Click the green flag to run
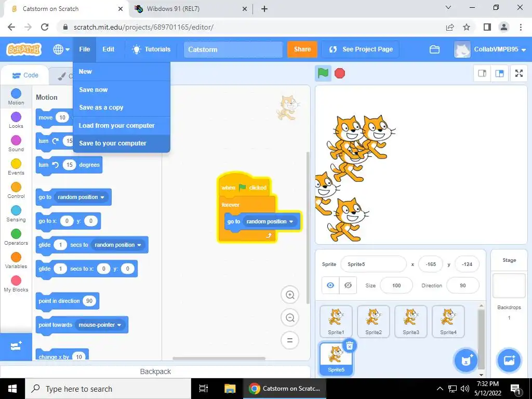Screen dimensions: 532x399 pyautogui.click(x=323, y=73)
